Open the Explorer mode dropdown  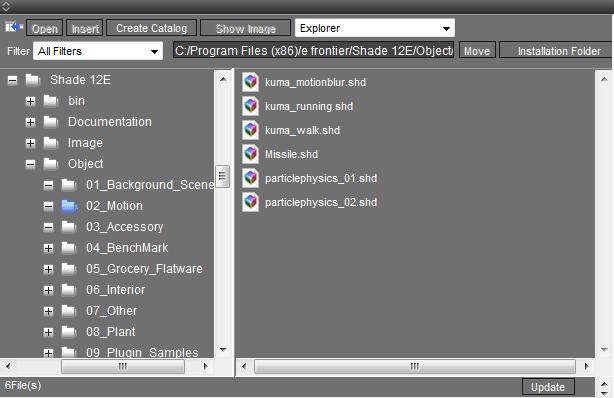pyautogui.click(x=375, y=28)
